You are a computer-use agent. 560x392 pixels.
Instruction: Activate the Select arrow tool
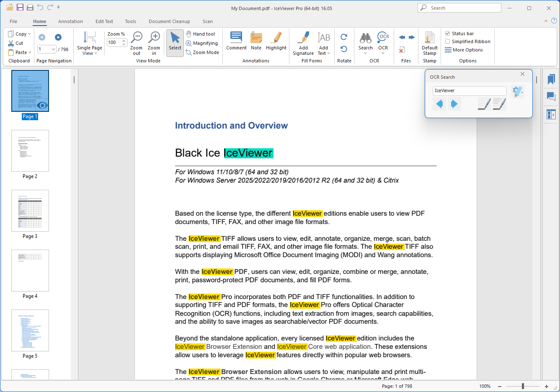[175, 43]
